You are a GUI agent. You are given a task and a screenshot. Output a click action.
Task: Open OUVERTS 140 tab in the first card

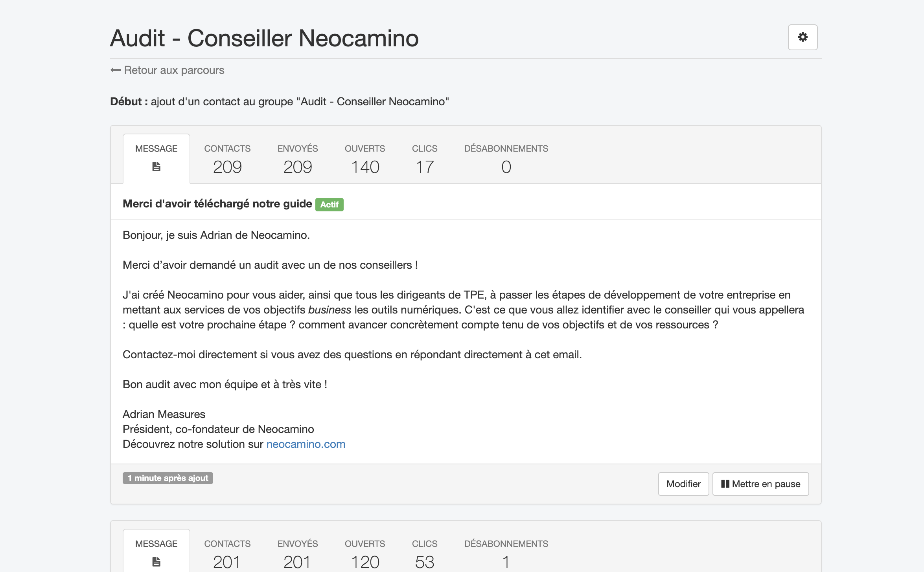point(365,159)
